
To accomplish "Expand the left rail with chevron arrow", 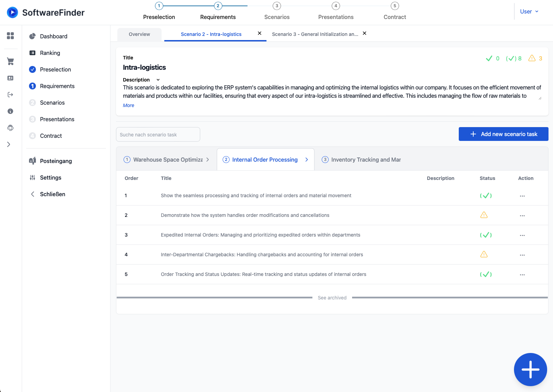I will click(9, 144).
